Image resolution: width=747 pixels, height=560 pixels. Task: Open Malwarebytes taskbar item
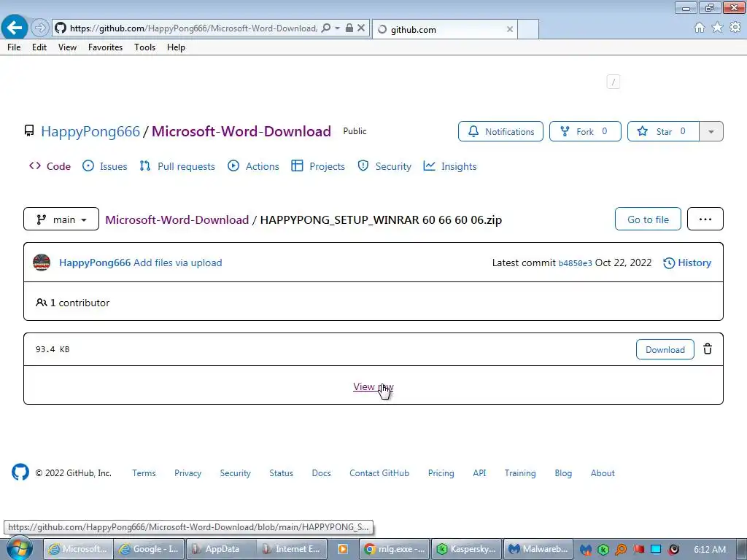pyautogui.click(x=538, y=549)
